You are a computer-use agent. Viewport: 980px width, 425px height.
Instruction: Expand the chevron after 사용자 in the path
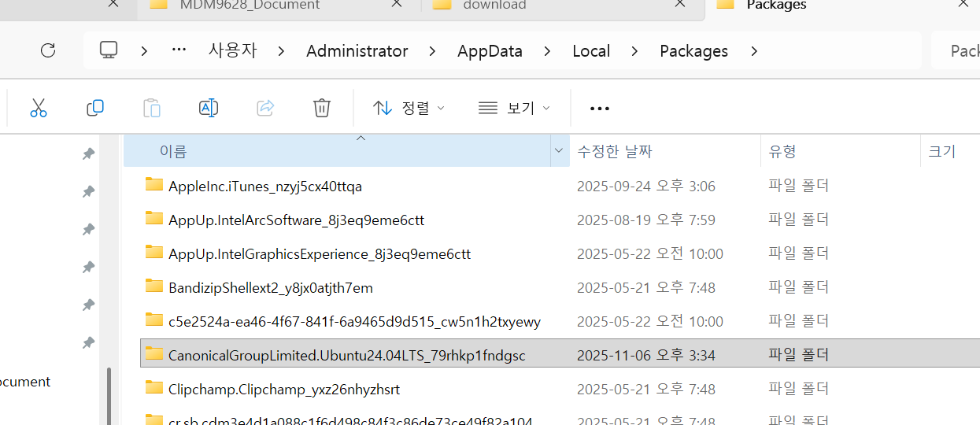click(281, 51)
